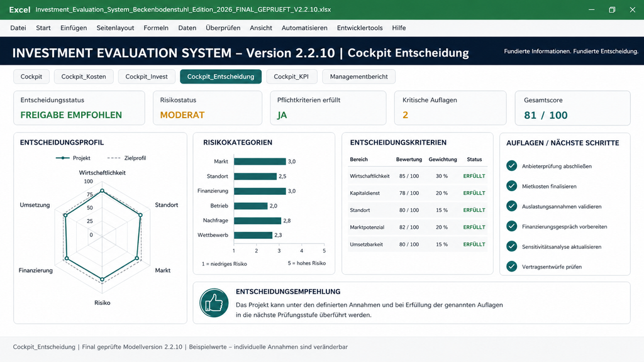Screen dimensions: 644x362
Task: Click the Wettbewerb risk bar
Action: coord(253,235)
